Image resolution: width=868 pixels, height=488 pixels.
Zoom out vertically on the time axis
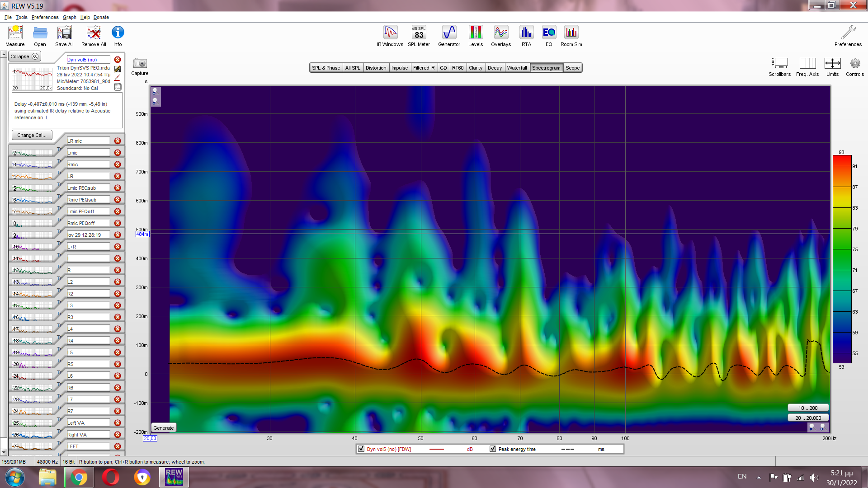[x=155, y=101]
